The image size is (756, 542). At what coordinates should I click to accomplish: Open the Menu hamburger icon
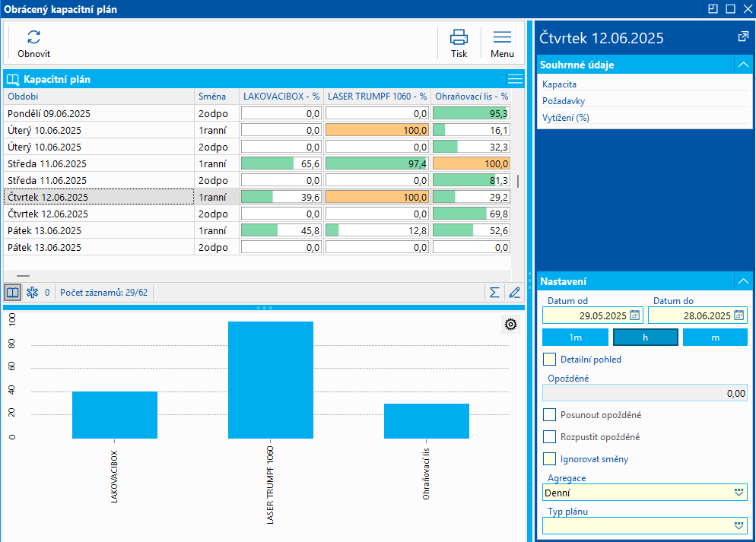click(x=502, y=37)
